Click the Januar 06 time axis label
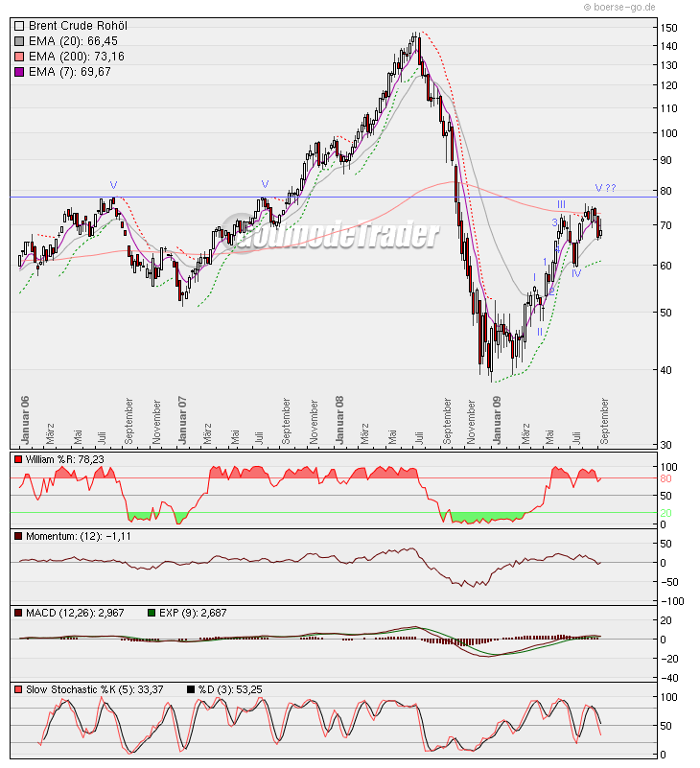This screenshot has height=768, width=700. point(25,417)
